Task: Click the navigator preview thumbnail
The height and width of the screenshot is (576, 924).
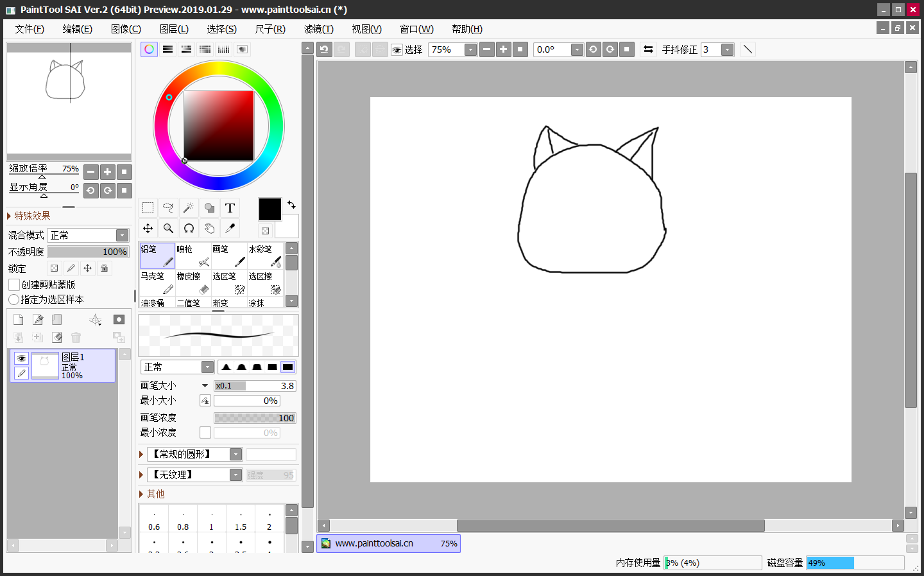Action: 69,101
